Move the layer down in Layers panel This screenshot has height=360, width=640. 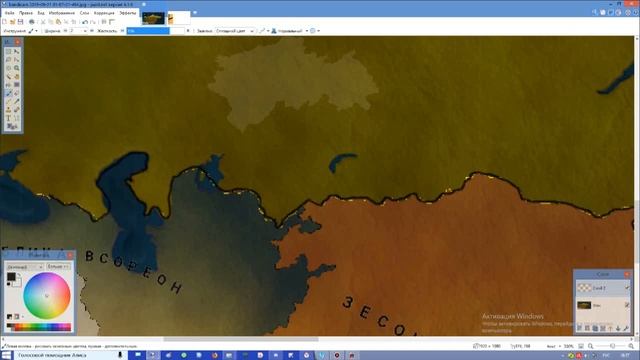point(618,328)
